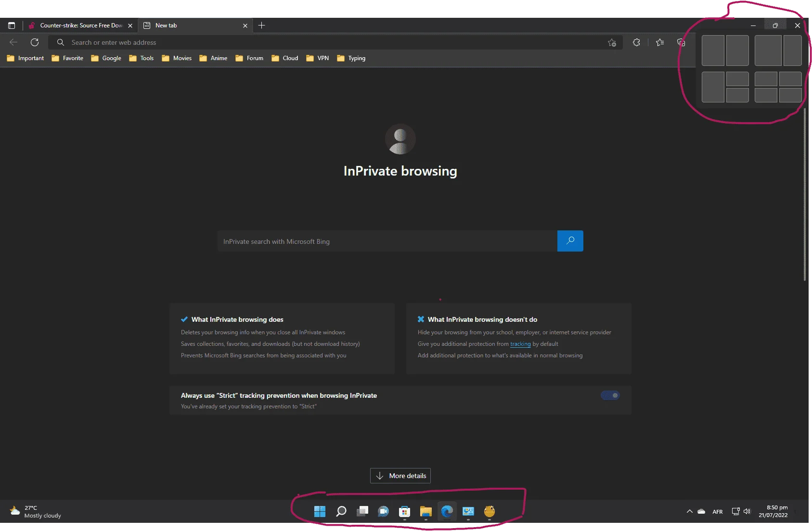The width and height of the screenshot is (812, 531).
Task: Snap window to tall left zone of three-zone layout
Action: [x=713, y=87]
